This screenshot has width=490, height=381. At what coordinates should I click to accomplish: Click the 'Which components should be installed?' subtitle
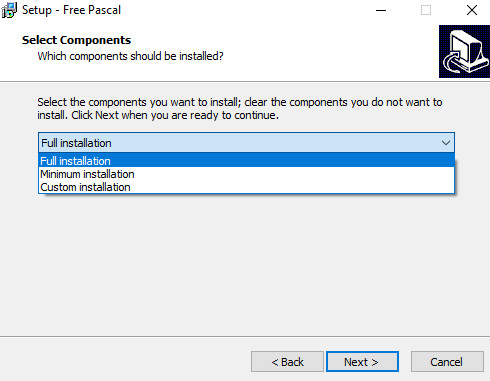(130, 56)
